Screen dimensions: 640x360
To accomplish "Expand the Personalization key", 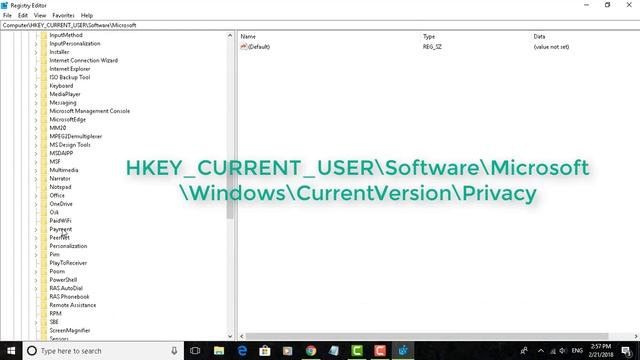I will 36,246.
